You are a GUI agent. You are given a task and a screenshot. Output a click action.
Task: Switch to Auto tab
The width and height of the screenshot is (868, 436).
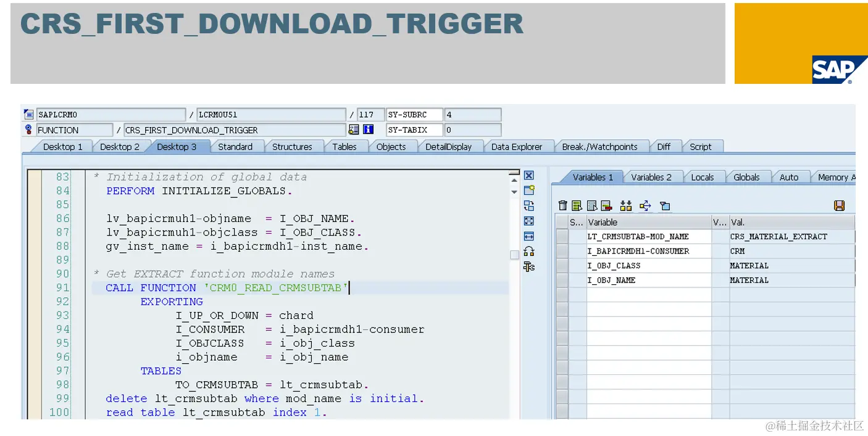coord(789,177)
